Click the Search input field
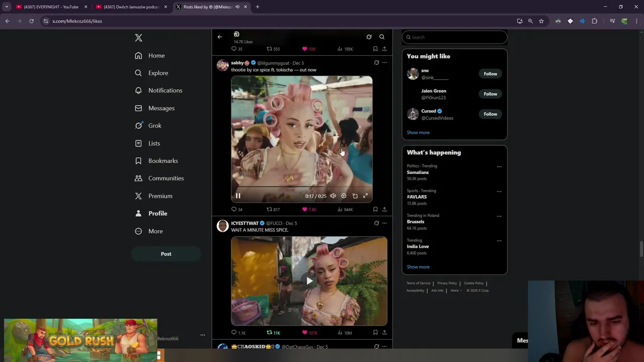The width and height of the screenshot is (644, 362). [454, 37]
